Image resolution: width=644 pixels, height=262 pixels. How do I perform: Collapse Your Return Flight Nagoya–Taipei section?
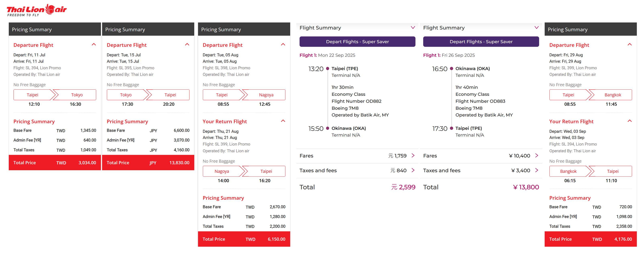[283, 121]
